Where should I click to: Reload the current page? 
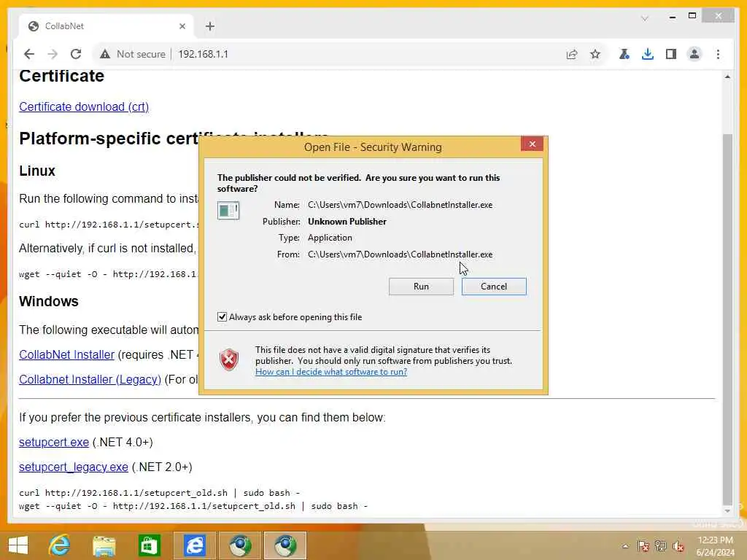[x=76, y=54]
